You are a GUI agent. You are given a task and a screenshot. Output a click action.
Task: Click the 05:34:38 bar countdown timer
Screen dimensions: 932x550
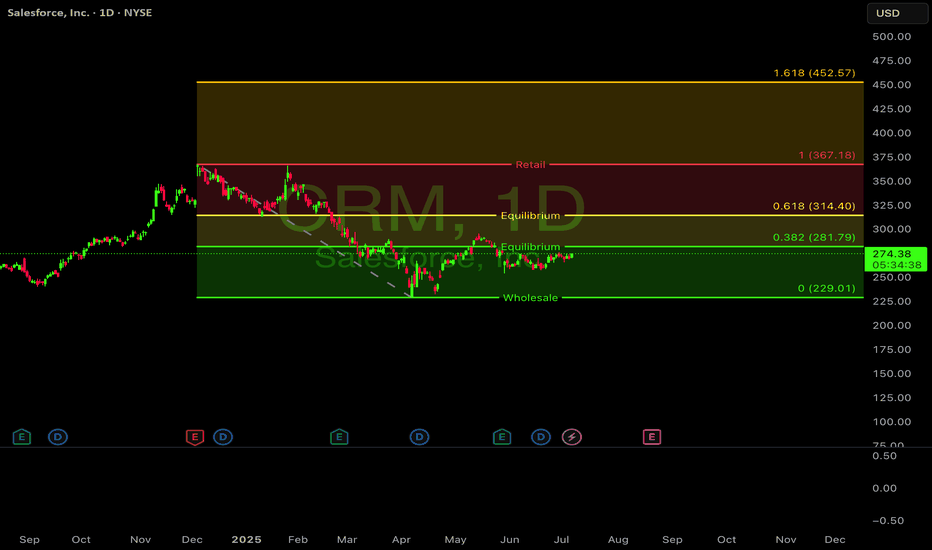[x=896, y=265]
